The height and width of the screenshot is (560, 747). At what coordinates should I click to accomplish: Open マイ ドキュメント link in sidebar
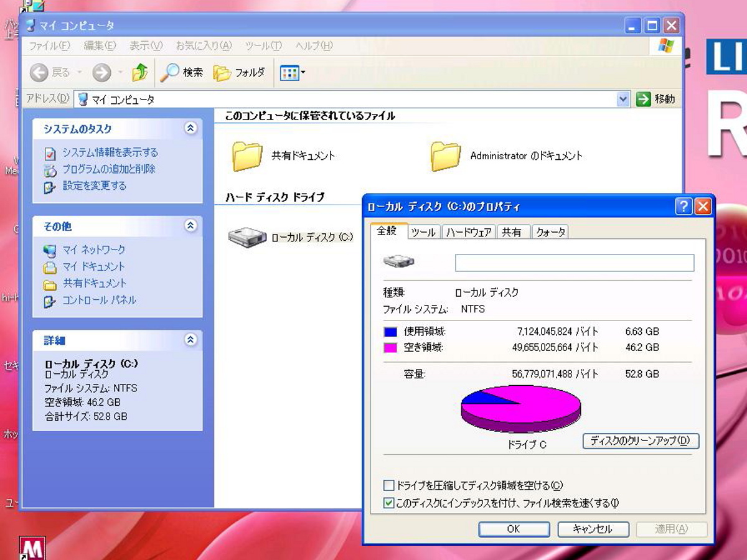click(93, 267)
